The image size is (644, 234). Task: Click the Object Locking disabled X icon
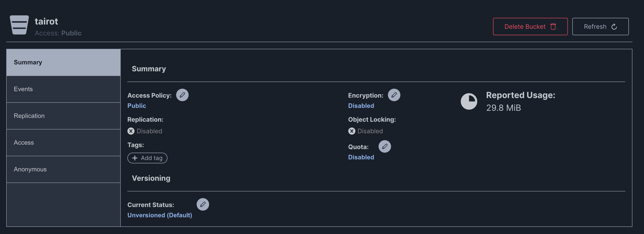coord(351,131)
